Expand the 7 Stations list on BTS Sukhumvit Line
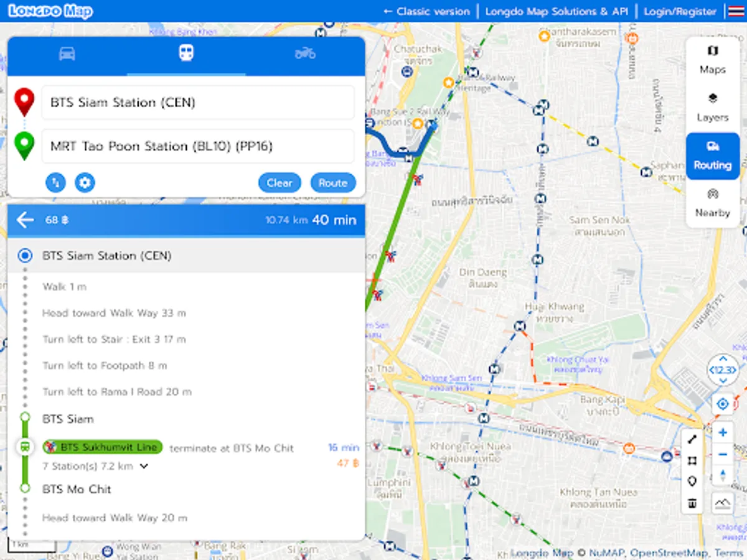The height and width of the screenshot is (560, 747). pyautogui.click(x=144, y=465)
